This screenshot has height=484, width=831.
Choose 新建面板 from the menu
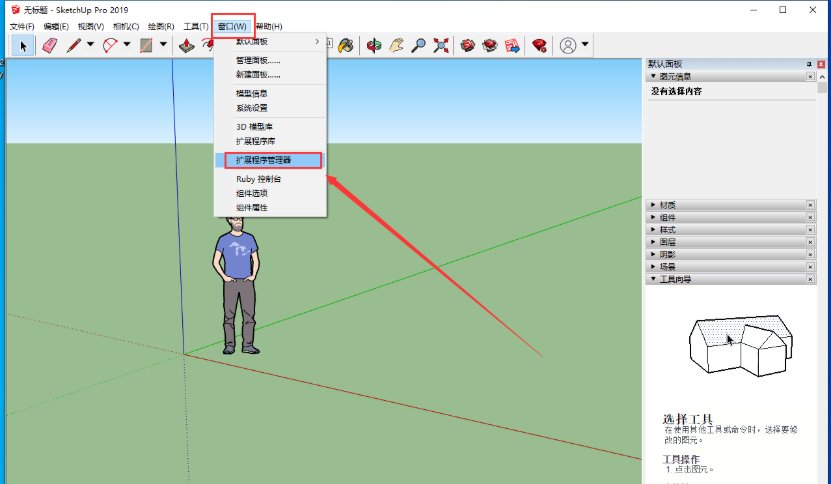(x=270, y=75)
